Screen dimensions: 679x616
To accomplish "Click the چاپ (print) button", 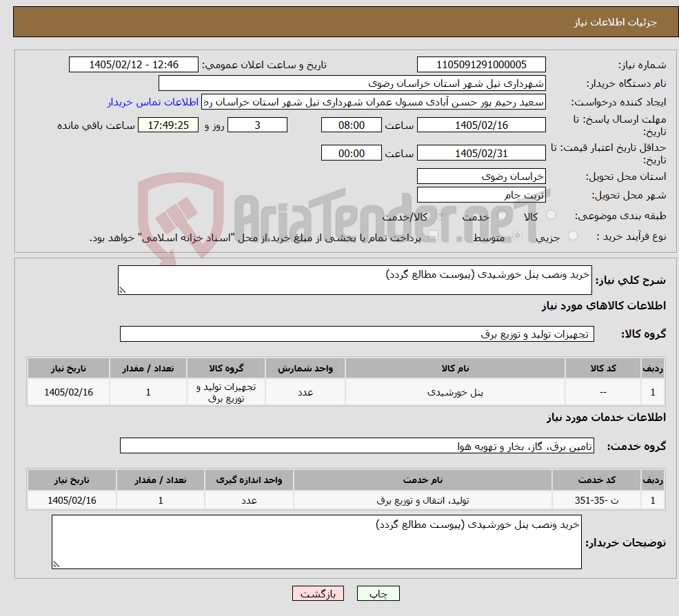I will (x=378, y=593).
